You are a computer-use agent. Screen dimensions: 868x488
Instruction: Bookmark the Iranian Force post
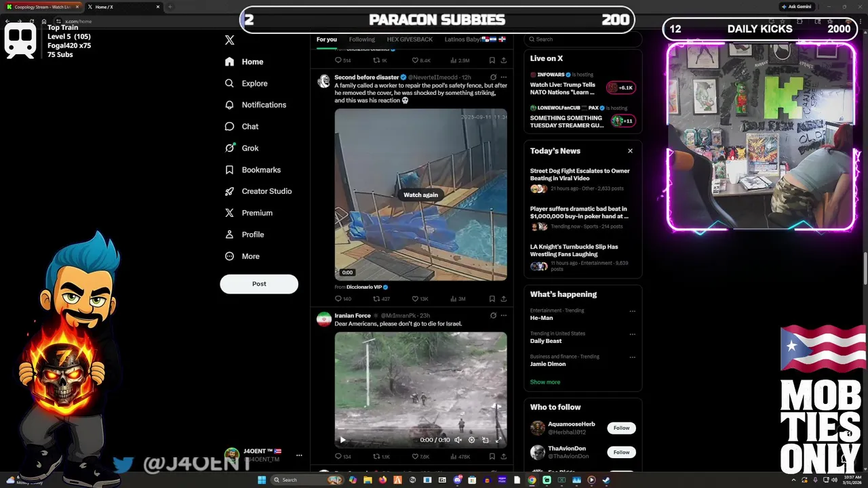point(492,457)
